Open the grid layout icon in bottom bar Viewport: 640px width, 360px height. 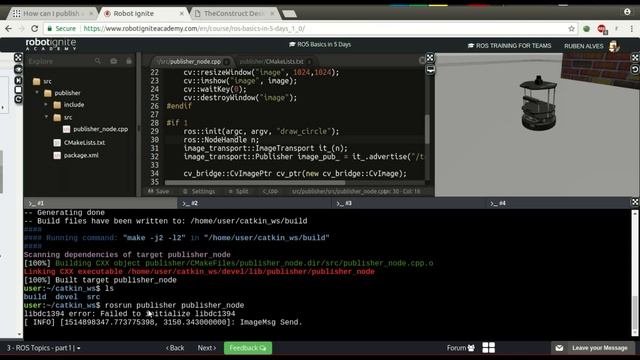(489, 348)
